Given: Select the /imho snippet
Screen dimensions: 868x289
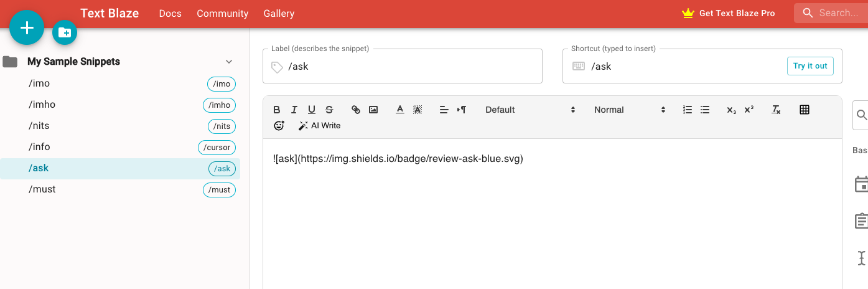Looking at the screenshot, I should tap(120, 105).
